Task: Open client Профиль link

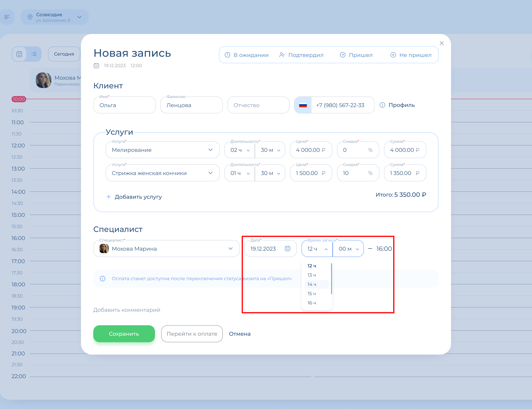Action: click(401, 105)
